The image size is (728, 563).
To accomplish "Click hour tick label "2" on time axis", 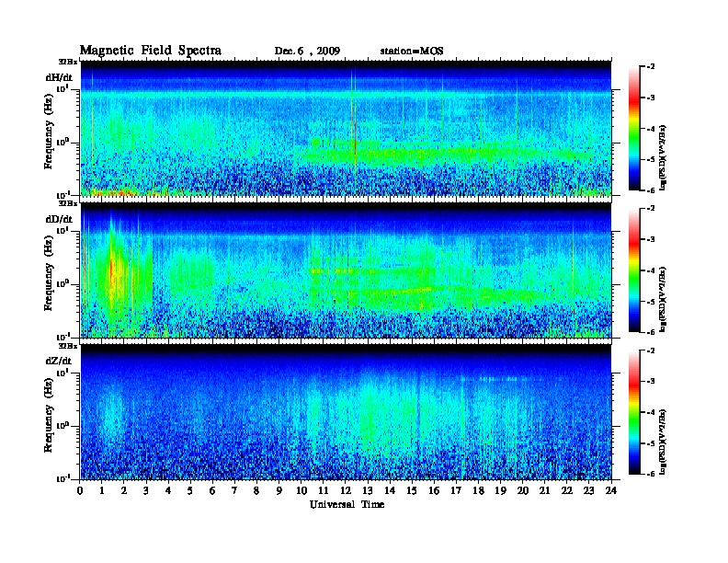I will coord(124,490).
